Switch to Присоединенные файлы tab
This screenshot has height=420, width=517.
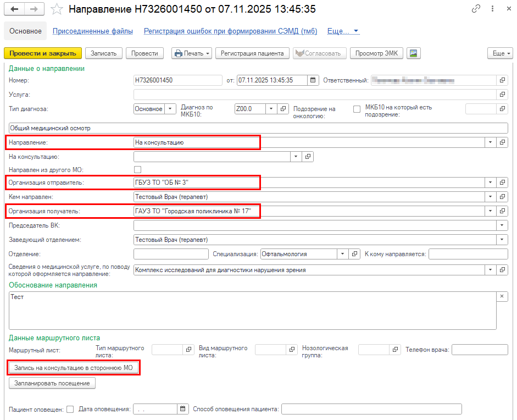coord(92,31)
